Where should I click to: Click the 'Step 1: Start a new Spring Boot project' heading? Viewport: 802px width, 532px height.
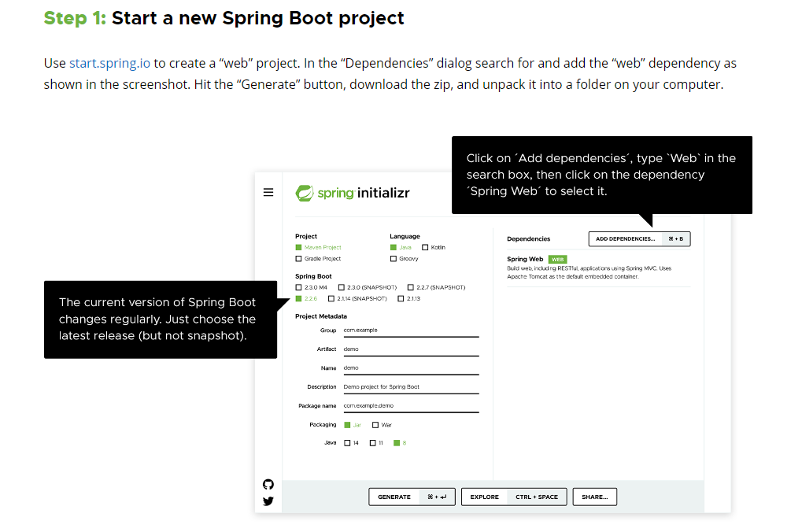click(224, 18)
